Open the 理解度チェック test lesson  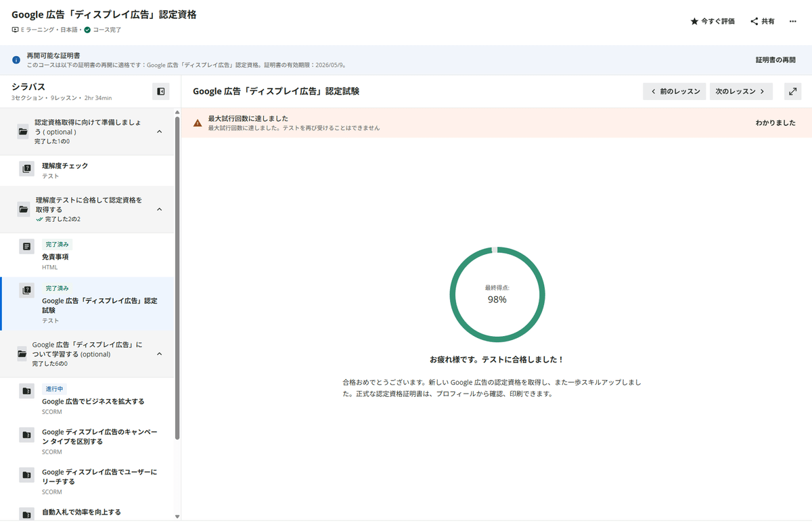(x=87, y=170)
